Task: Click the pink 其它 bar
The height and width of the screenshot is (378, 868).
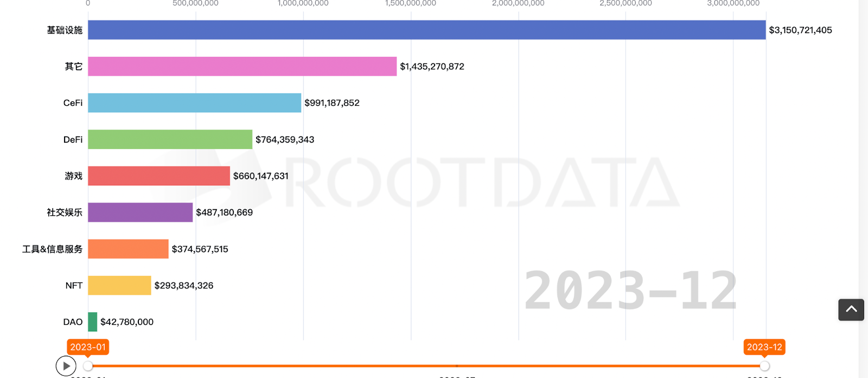Action: pyautogui.click(x=242, y=66)
